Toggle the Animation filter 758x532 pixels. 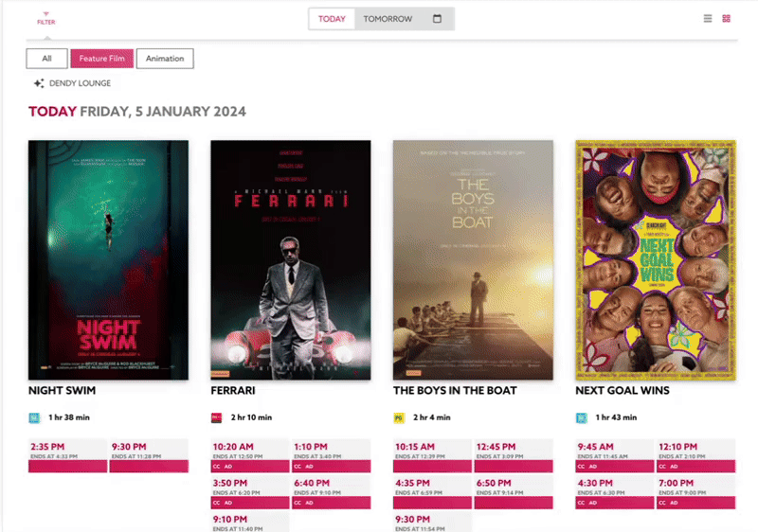pos(165,59)
